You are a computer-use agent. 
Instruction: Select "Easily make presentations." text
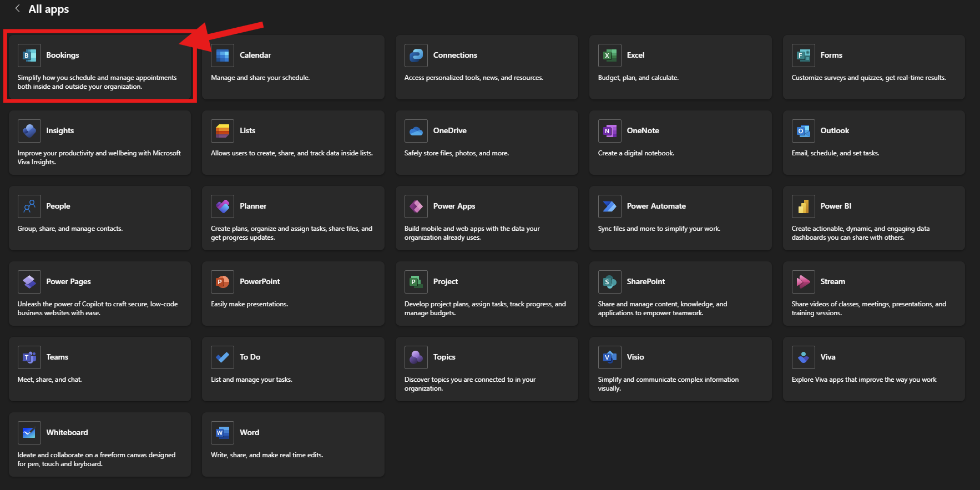click(x=249, y=304)
